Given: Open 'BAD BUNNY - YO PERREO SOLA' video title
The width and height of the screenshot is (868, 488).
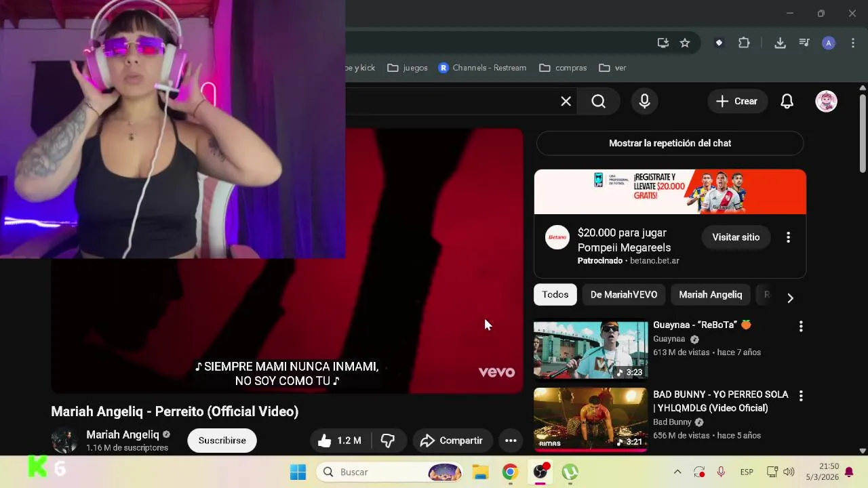Looking at the screenshot, I should tap(721, 401).
